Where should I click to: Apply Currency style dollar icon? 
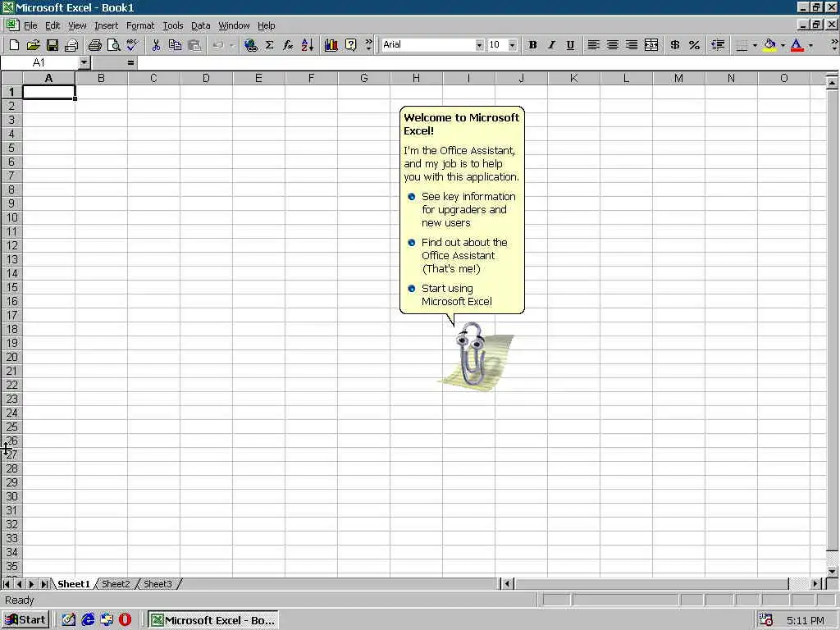[675, 45]
